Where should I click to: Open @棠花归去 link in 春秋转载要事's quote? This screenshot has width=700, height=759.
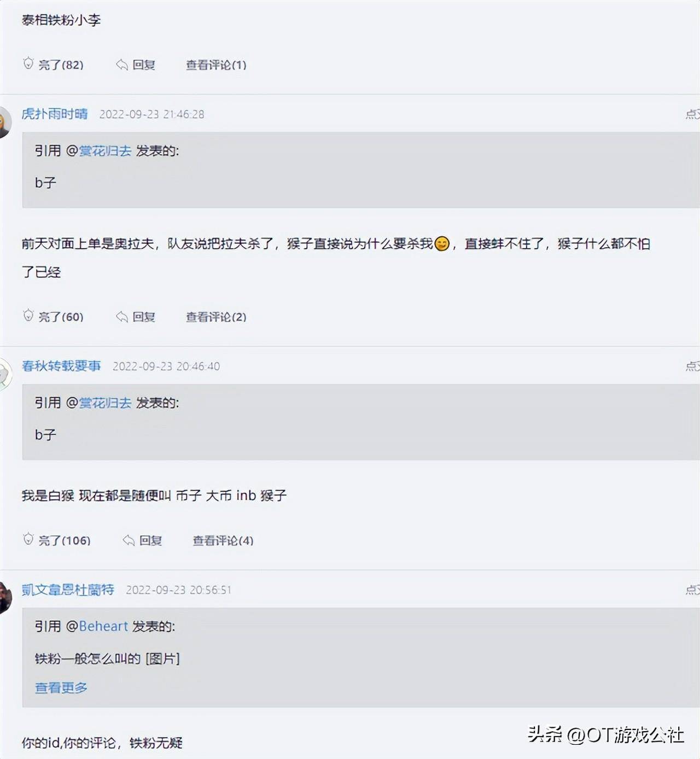coord(105,403)
